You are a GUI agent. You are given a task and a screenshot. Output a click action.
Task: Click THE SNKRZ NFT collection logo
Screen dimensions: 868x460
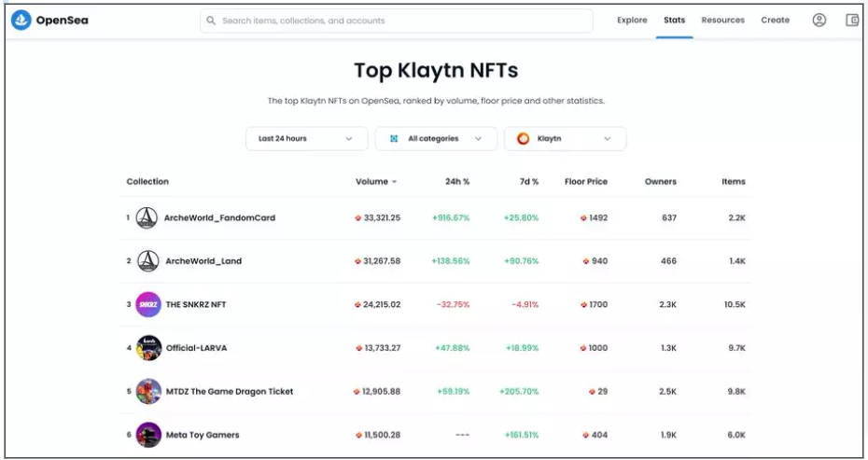[x=148, y=304]
